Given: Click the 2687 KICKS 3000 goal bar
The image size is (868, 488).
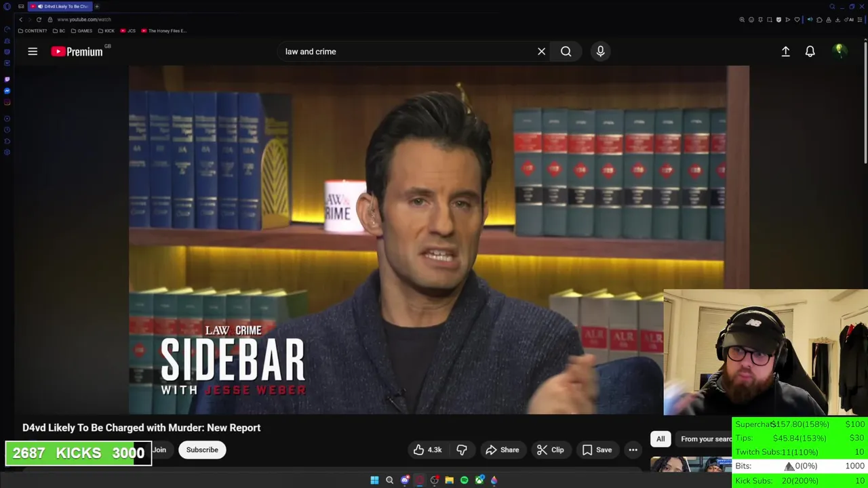Looking at the screenshot, I should point(79,453).
